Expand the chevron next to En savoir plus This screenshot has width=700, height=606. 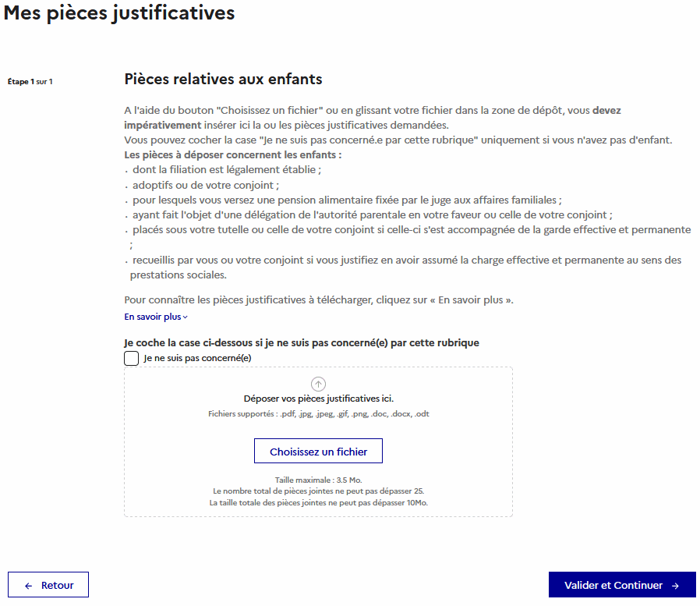(186, 317)
